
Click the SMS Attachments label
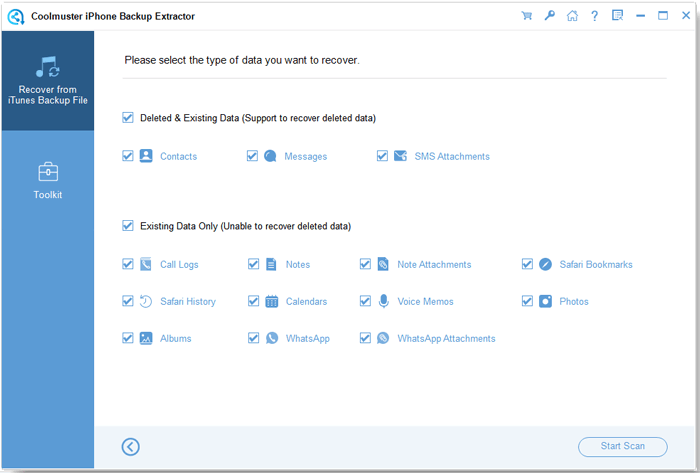tap(452, 156)
